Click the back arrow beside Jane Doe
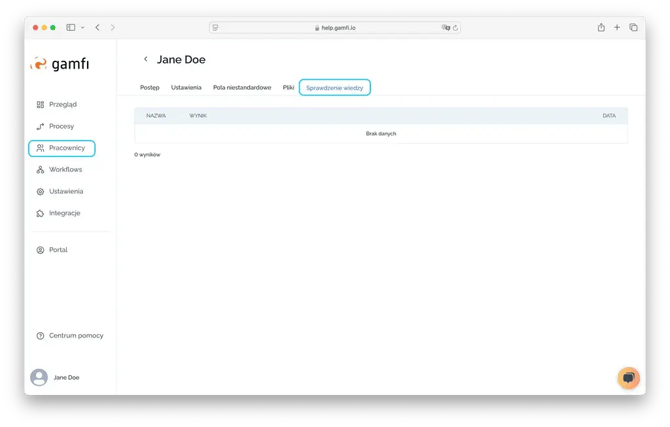The width and height of the screenshot is (670, 427). pyautogui.click(x=146, y=60)
